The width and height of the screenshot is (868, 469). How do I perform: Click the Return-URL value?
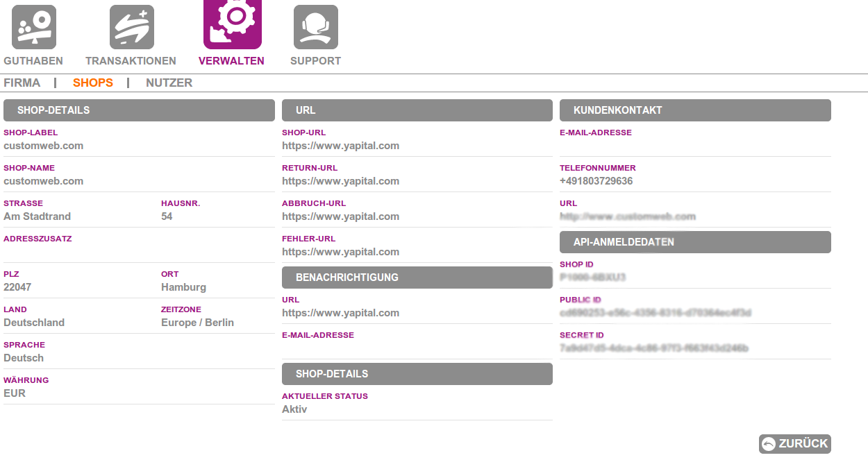[340, 181]
